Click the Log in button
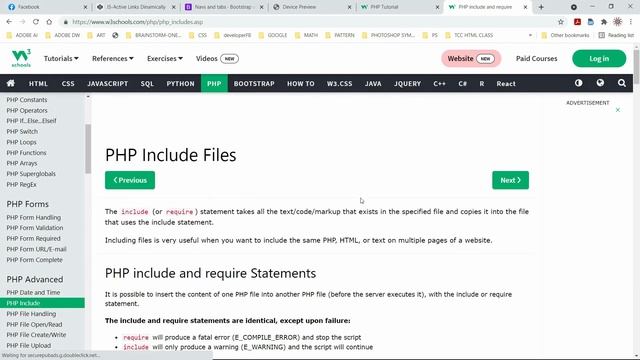This screenshot has height=360, width=640. click(x=599, y=58)
